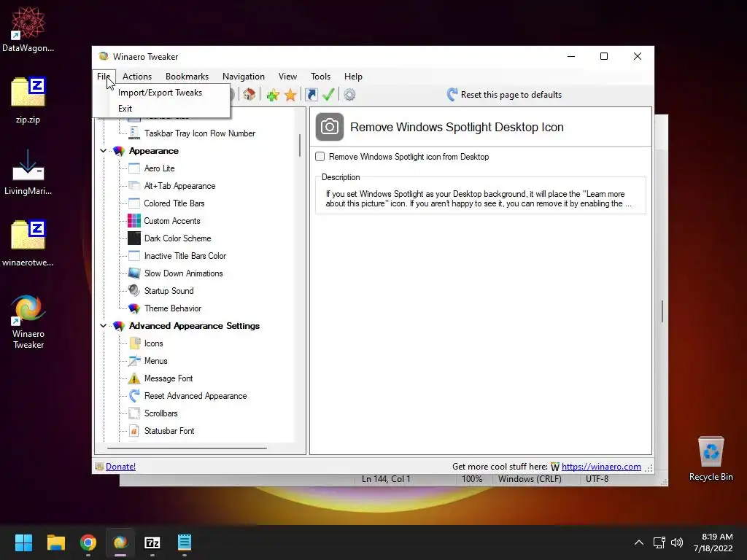Screen dimensions: 747x560
Task: Click the network icon in system tray
Action: coord(659,542)
